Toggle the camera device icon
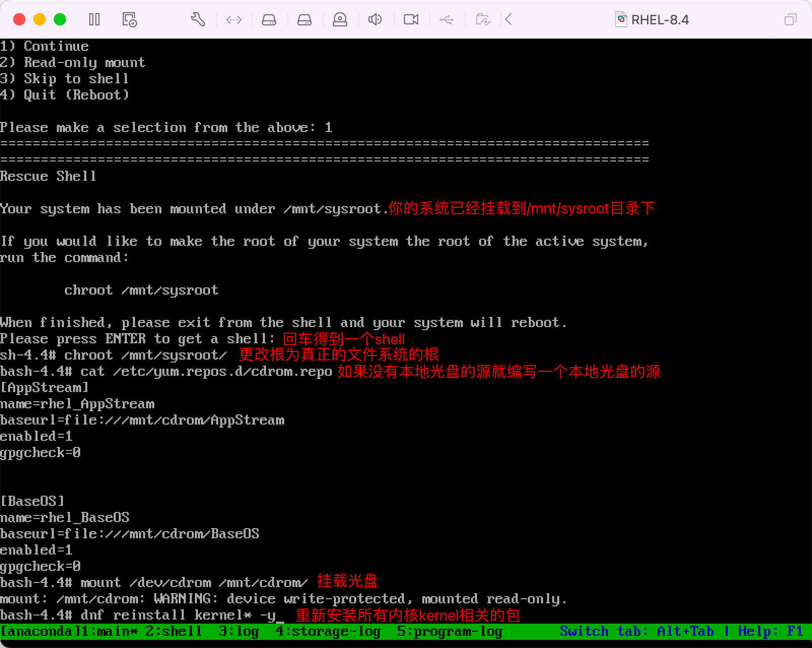Screen dimensions: 812x648 [411, 20]
